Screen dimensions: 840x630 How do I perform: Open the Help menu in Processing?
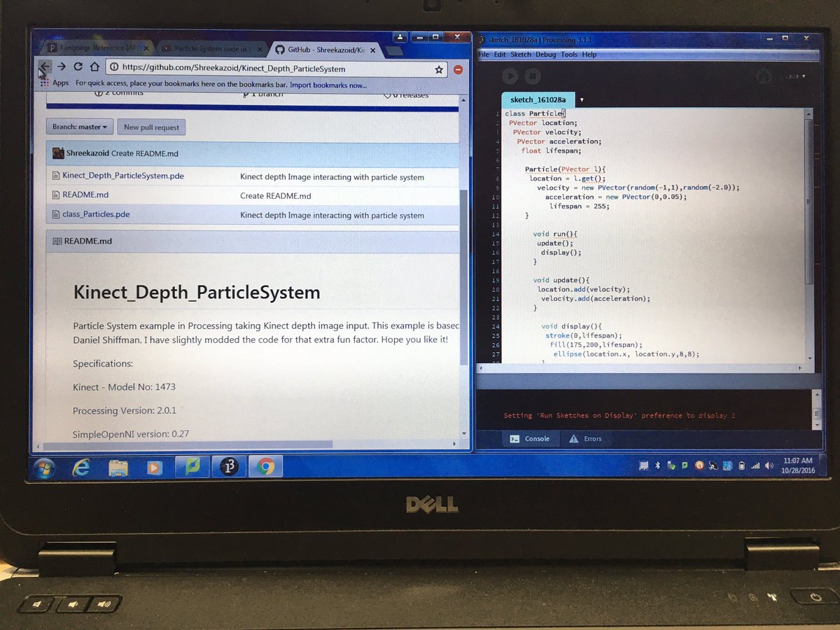tap(589, 55)
